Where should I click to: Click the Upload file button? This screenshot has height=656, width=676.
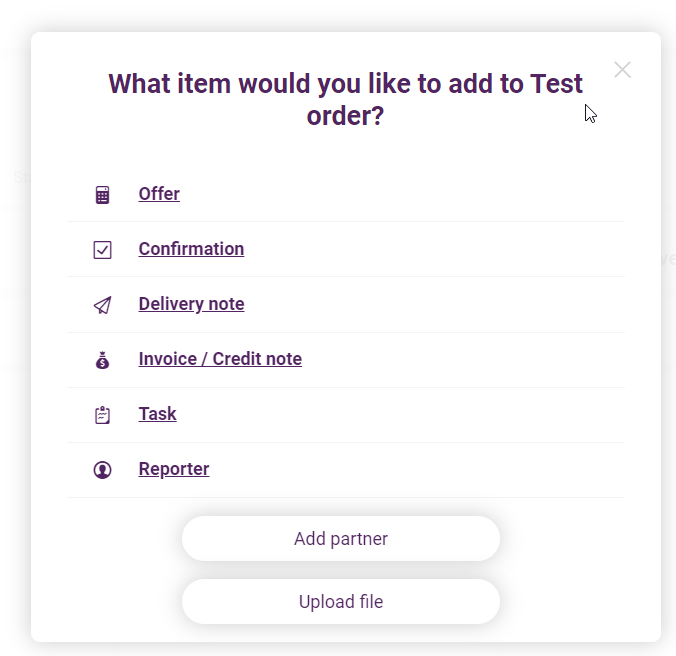pos(341,601)
